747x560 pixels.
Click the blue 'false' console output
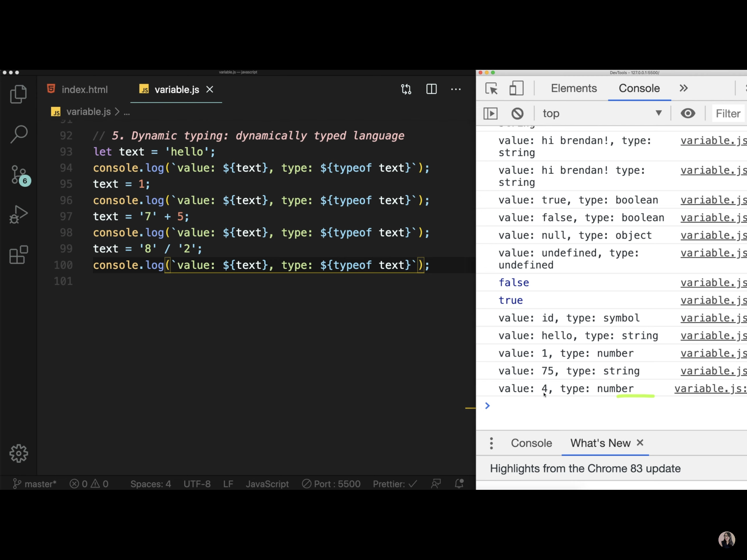pyautogui.click(x=514, y=283)
